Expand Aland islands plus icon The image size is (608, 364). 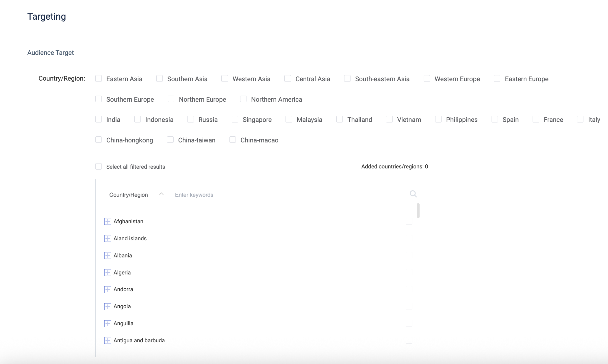[x=107, y=239]
